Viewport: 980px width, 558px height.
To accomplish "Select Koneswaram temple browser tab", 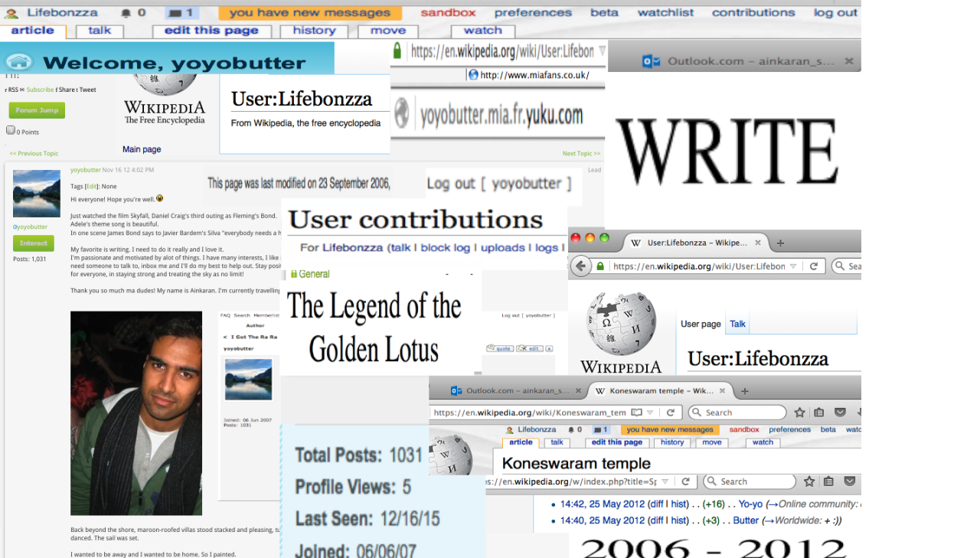I will point(661,390).
